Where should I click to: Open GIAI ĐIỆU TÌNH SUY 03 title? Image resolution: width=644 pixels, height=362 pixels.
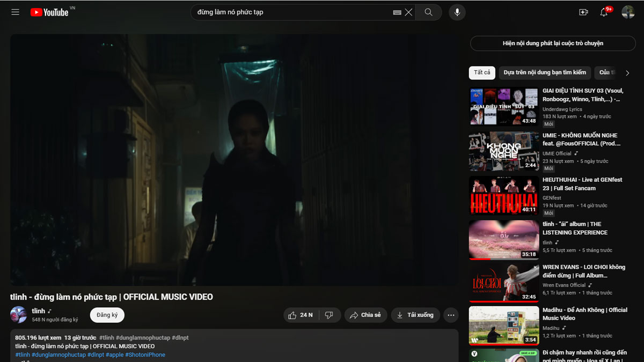[583, 95]
